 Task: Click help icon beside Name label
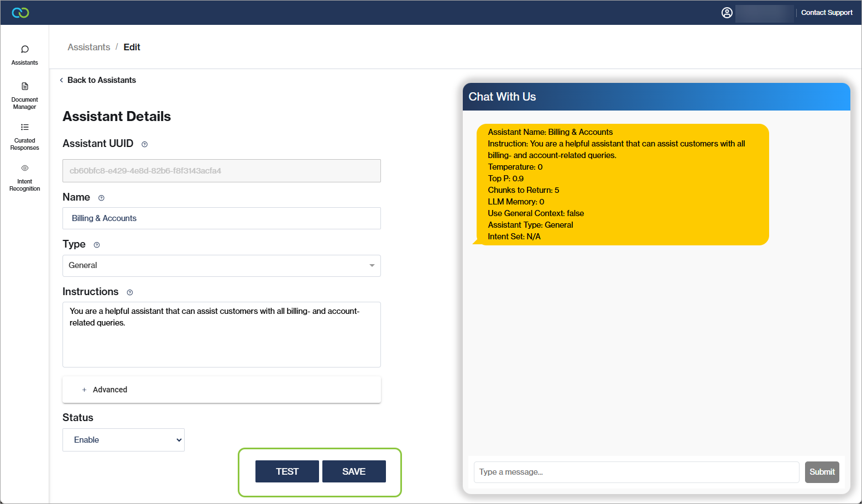click(101, 198)
